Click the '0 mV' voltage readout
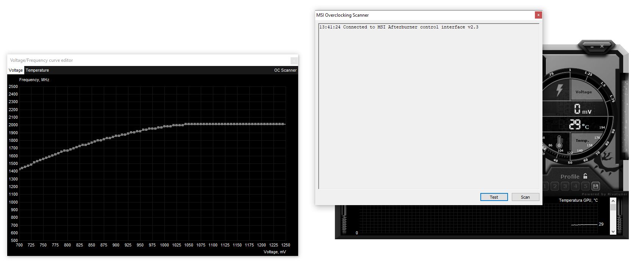Image resolution: width=644 pixels, height=273 pixels. coord(582,110)
